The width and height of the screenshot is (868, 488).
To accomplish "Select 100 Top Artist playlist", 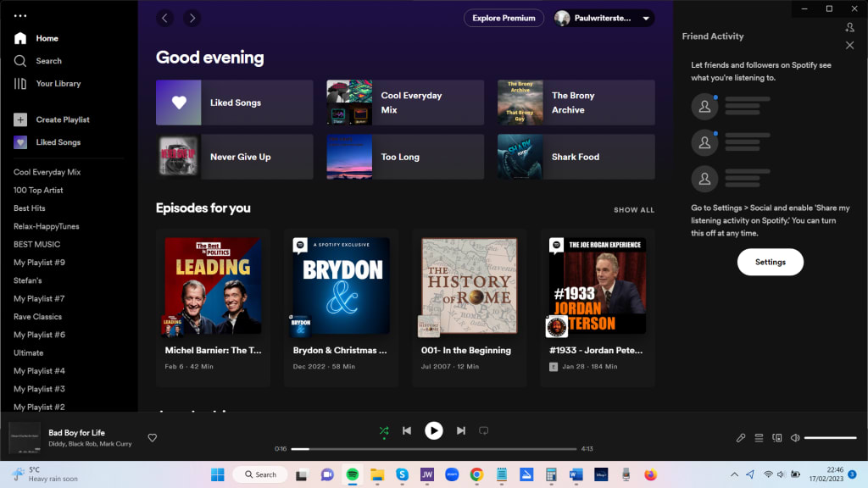I will coord(38,191).
